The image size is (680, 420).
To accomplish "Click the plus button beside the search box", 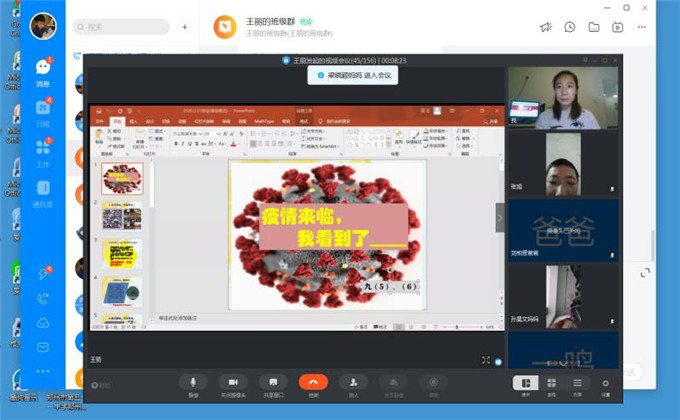I will pos(185,27).
